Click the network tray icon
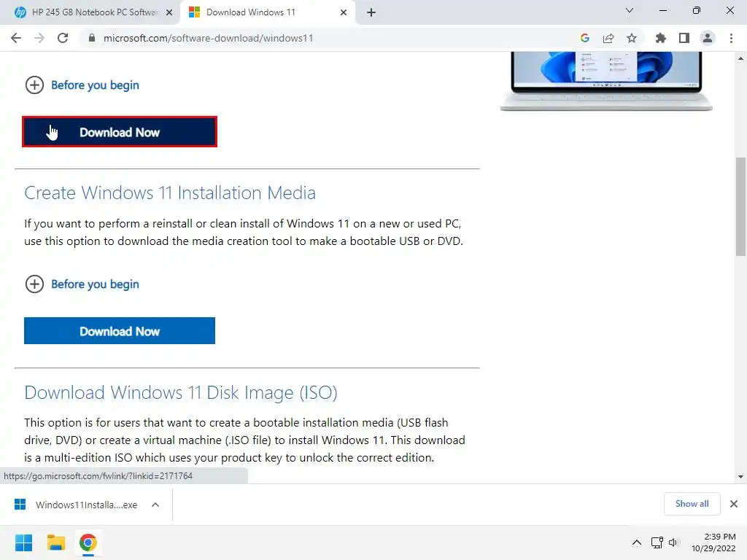The width and height of the screenshot is (747, 560). 657,542
